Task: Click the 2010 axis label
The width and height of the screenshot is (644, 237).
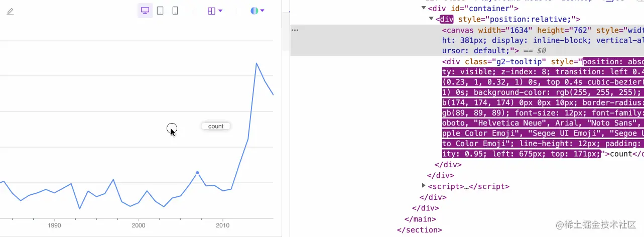Action: [x=223, y=225]
